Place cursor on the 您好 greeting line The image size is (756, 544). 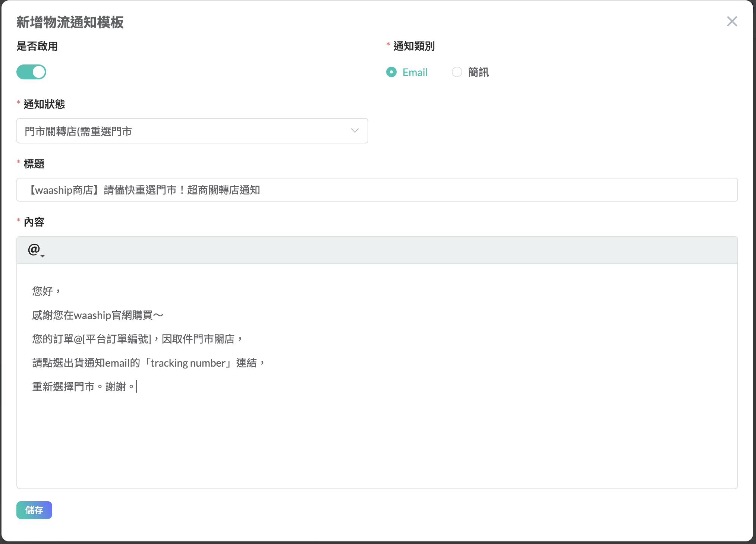[x=43, y=291]
